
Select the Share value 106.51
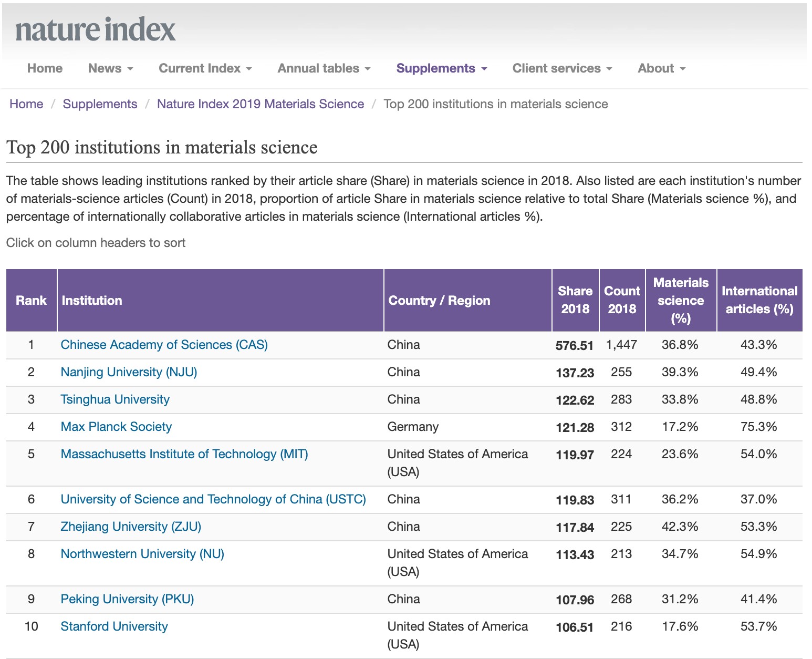pos(575,627)
